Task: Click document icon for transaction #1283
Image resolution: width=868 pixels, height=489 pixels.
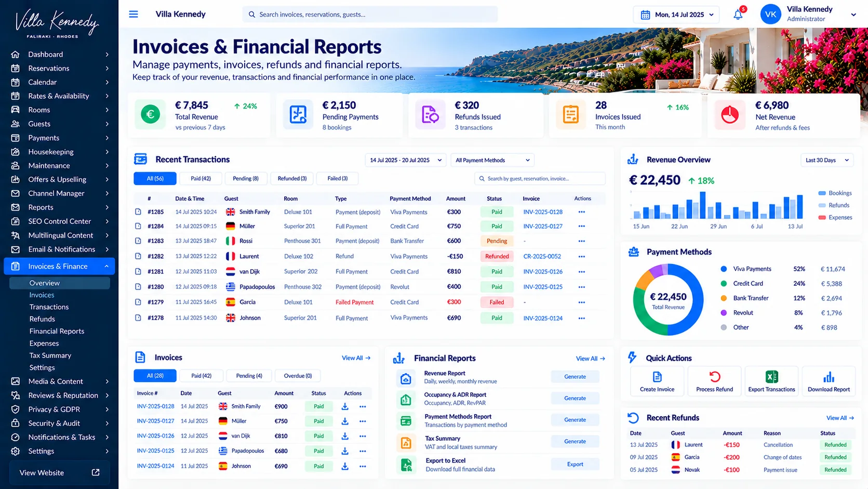Action: (x=138, y=241)
